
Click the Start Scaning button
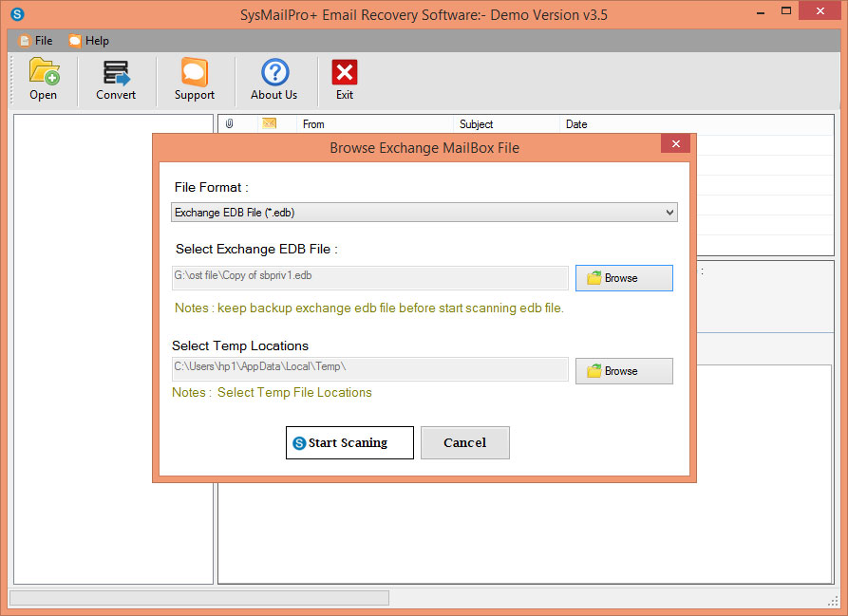click(x=349, y=442)
